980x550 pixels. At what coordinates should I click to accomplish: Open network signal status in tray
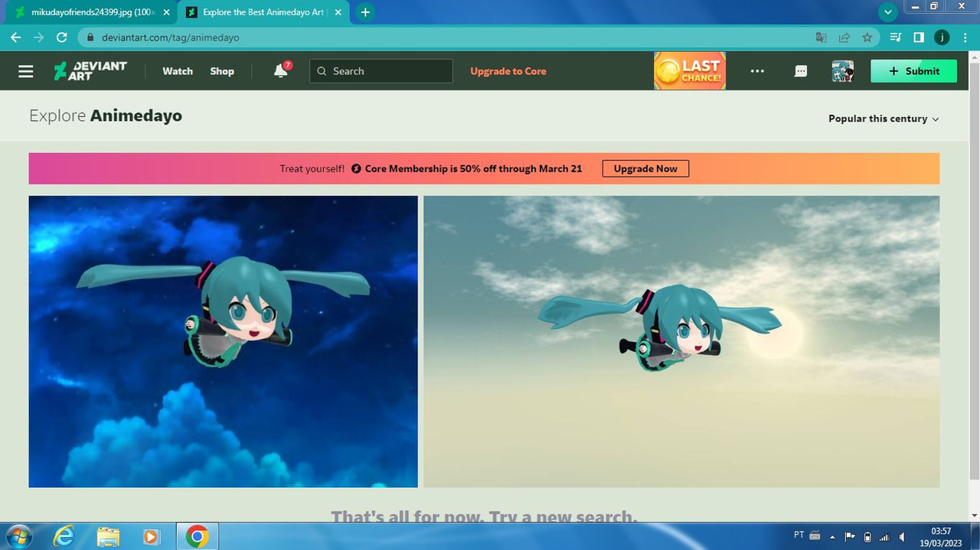(885, 536)
